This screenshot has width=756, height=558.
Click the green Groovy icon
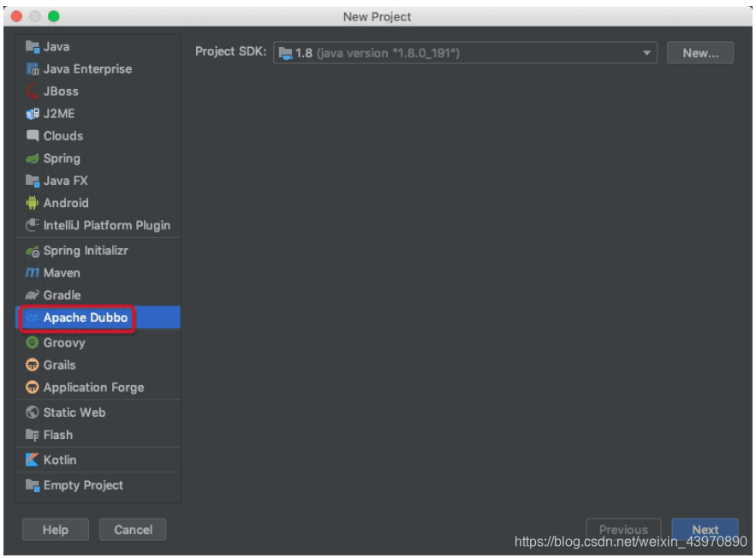pos(33,342)
